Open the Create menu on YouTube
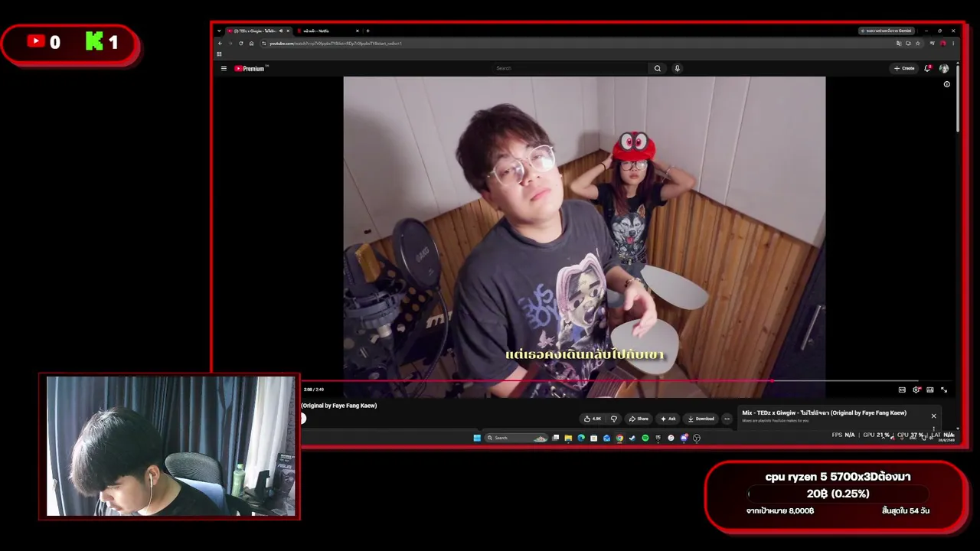Image resolution: width=980 pixels, height=551 pixels. [904, 69]
